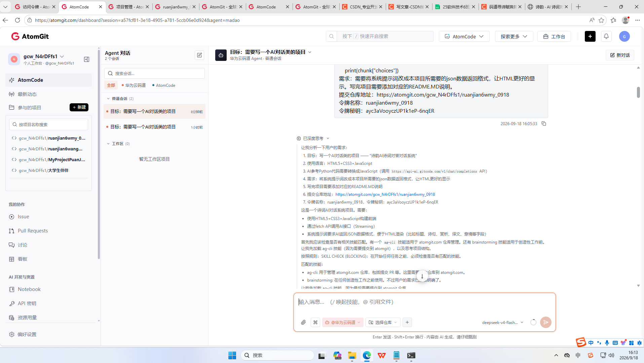The image size is (644, 363).
Task: Attach a file with the paperclip icon
Action: coord(303,322)
